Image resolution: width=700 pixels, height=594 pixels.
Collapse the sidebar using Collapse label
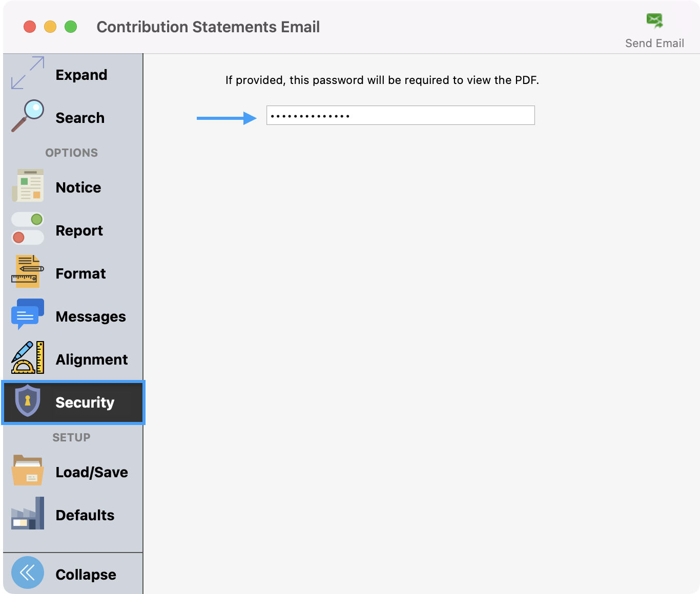pyautogui.click(x=86, y=575)
